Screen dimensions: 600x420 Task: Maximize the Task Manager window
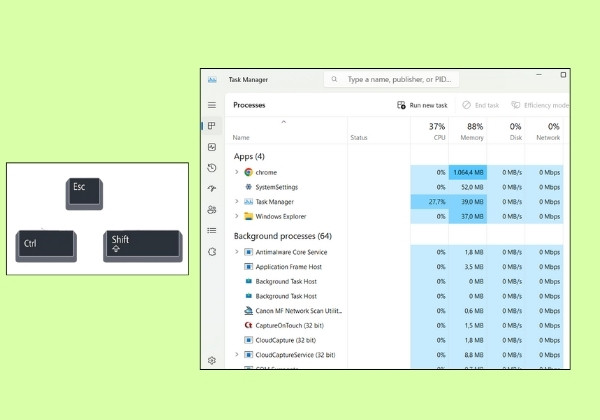click(563, 75)
